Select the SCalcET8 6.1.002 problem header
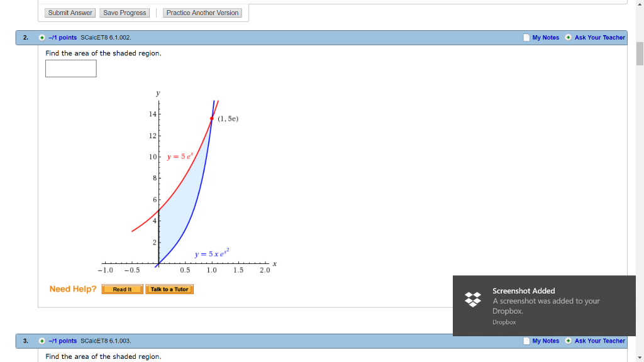 click(103, 37)
